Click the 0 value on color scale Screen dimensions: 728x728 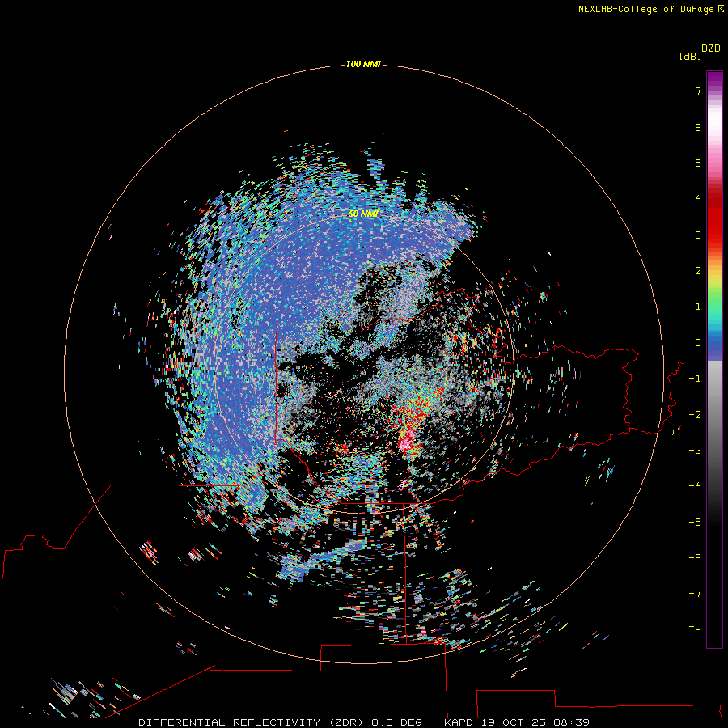698,343
